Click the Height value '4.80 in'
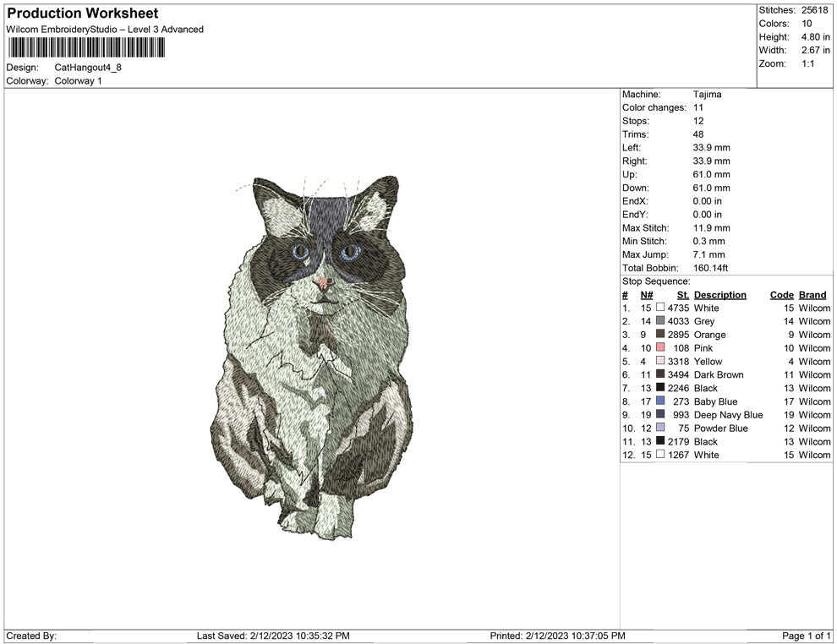This screenshot has width=837, height=644. click(816, 37)
